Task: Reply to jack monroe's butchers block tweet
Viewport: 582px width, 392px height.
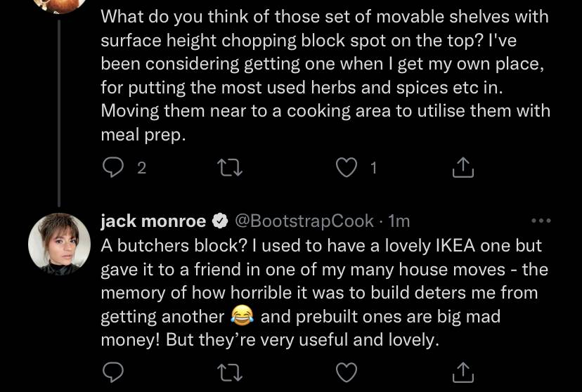Action: (113, 372)
